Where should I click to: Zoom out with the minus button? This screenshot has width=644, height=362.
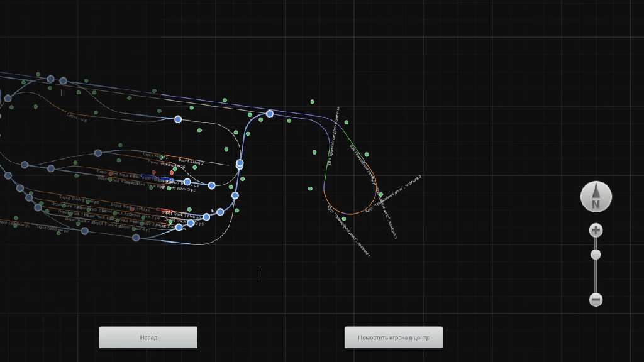596,300
